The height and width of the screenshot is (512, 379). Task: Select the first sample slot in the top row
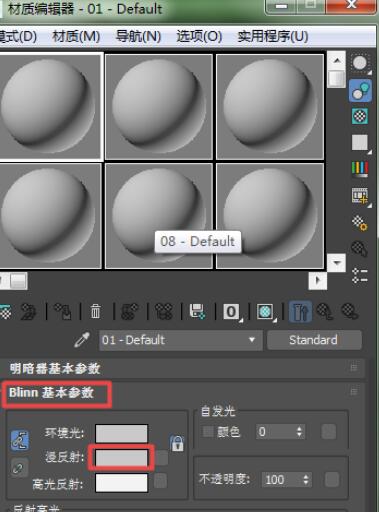coord(51,107)
